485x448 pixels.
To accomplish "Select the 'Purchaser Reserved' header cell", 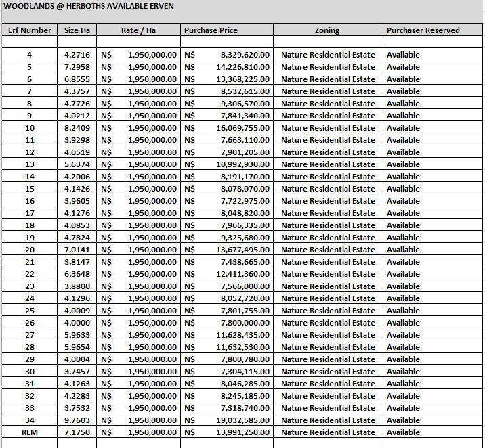I will (423, 30).
